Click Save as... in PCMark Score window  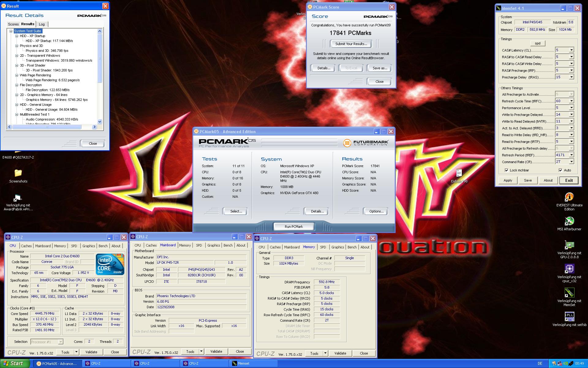point(379,68)
